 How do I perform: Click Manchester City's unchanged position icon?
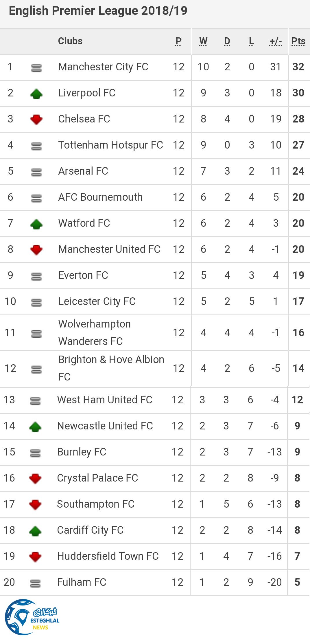pyautogui.click(x=36, y=68)
